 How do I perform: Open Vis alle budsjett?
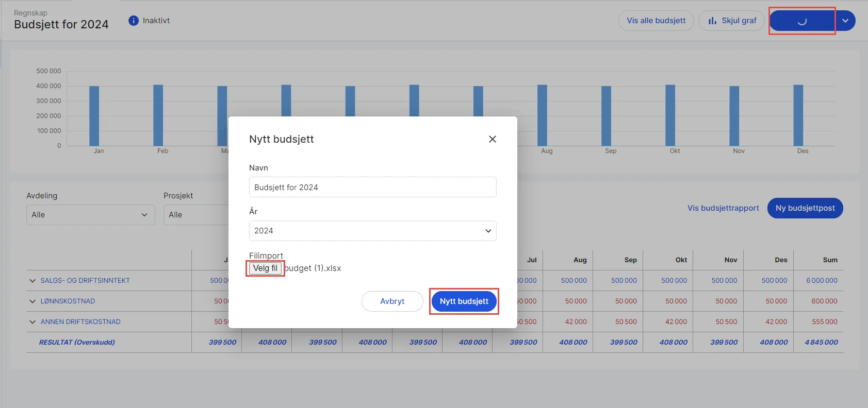(x=656, y=21)
